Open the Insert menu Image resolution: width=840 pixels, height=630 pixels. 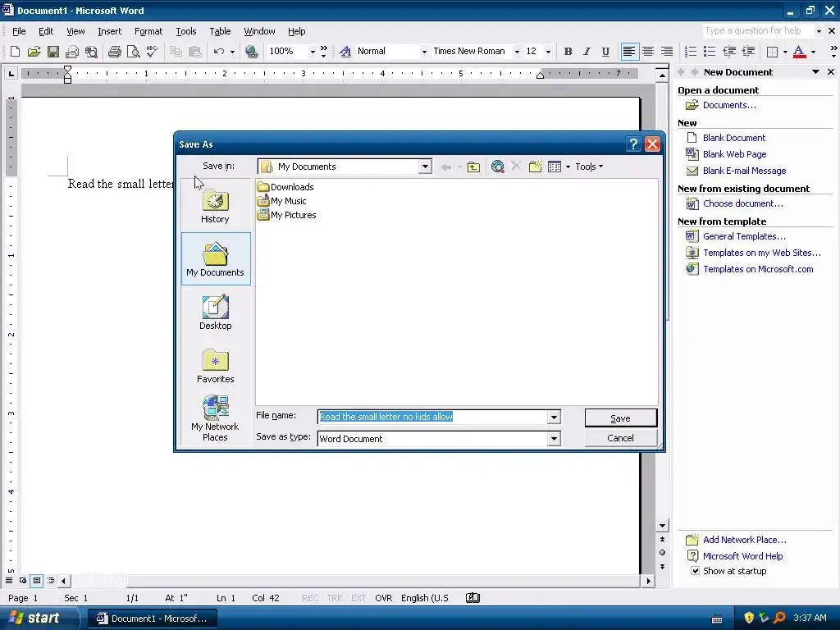pyautogui.click(x=109, y=31)
